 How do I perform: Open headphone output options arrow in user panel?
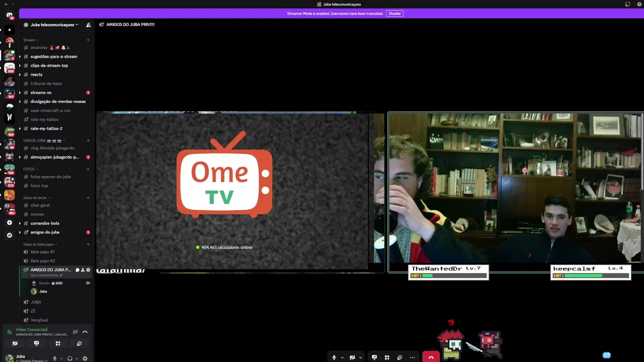(x=76, y=358)
